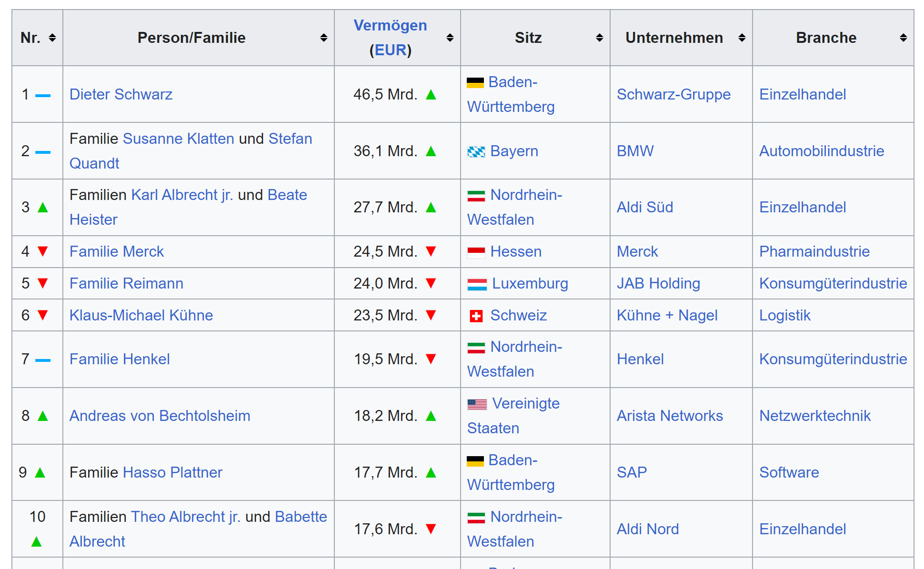Click Baden-Württemberg flag in Dieter Schwarz row
This screenshot has height=569, width=924.
point(475,83)
